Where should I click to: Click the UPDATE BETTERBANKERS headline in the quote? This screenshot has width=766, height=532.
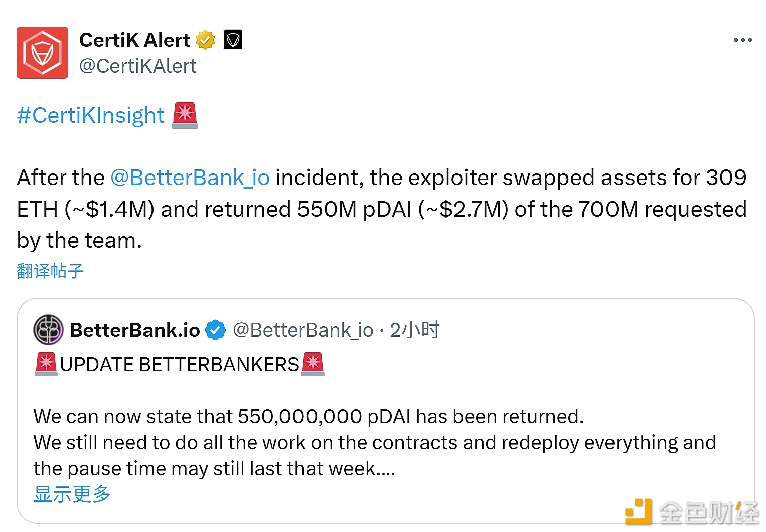coord(180,365)
